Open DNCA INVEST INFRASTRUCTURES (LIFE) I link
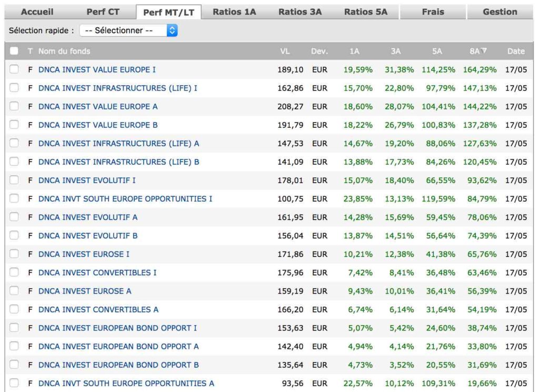The width and height of the screenshot is (539, 392). (x=117, y=88)
